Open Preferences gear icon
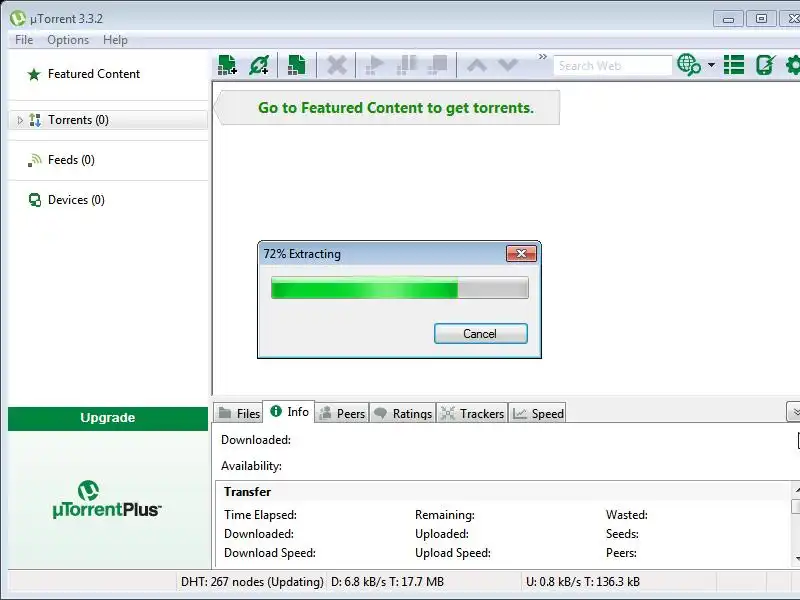The height and width of the screenshot is (600, 800). pos(792,65)
